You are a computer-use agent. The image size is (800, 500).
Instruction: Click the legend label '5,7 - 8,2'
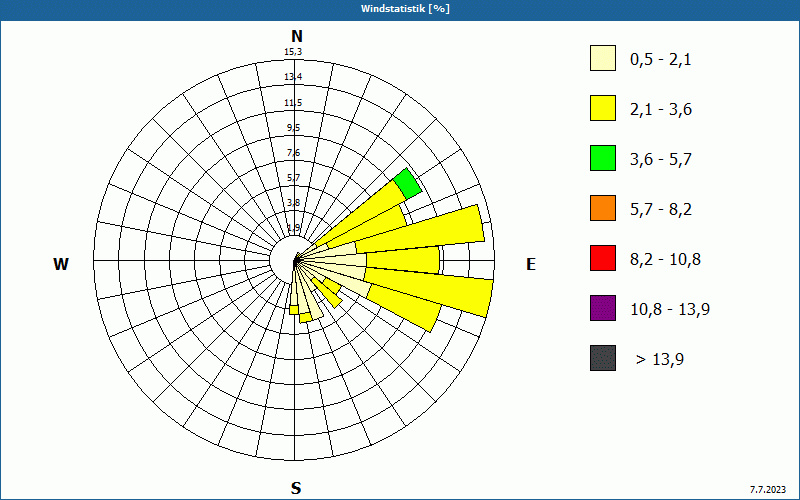661,210
